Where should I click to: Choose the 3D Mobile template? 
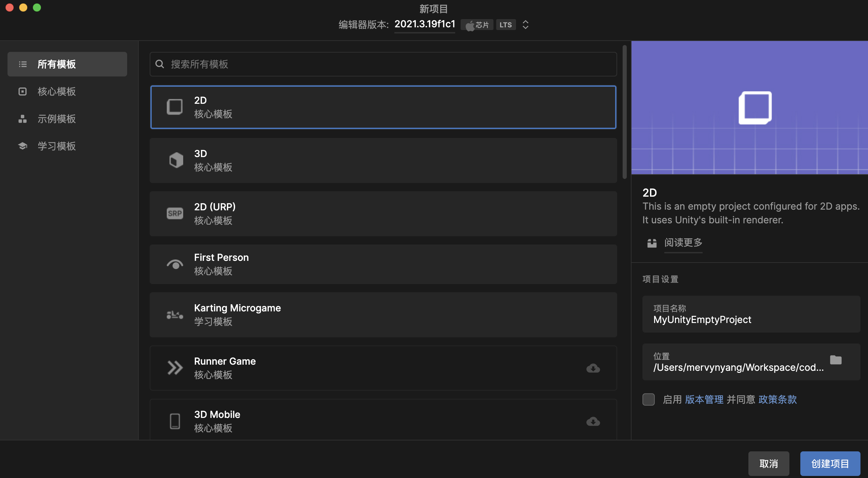click(x=383, y=420)
